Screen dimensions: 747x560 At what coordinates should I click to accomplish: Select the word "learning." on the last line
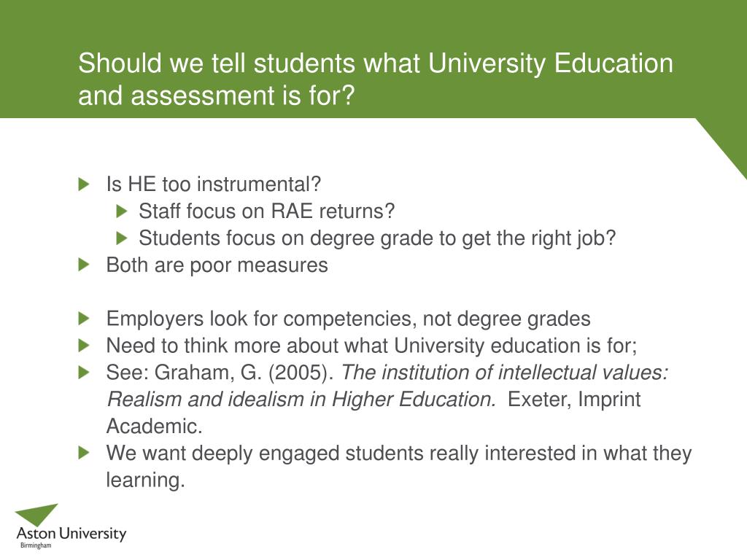(x=145, y=480)
